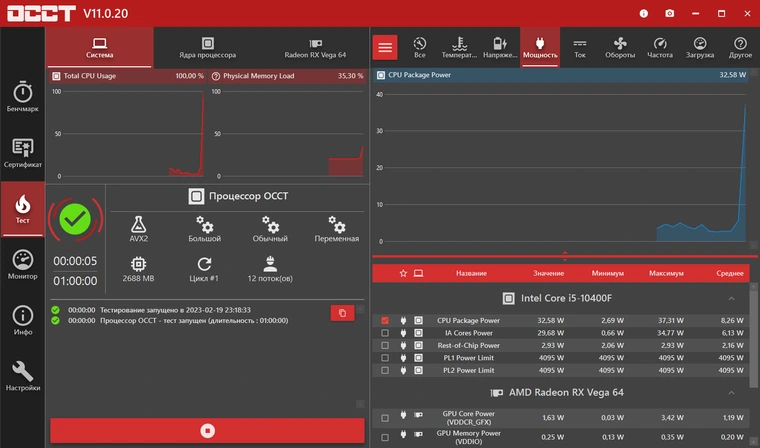Screen dimensions: 760x448
Task: Click the star favorites column header
Action: click(403, 273)
